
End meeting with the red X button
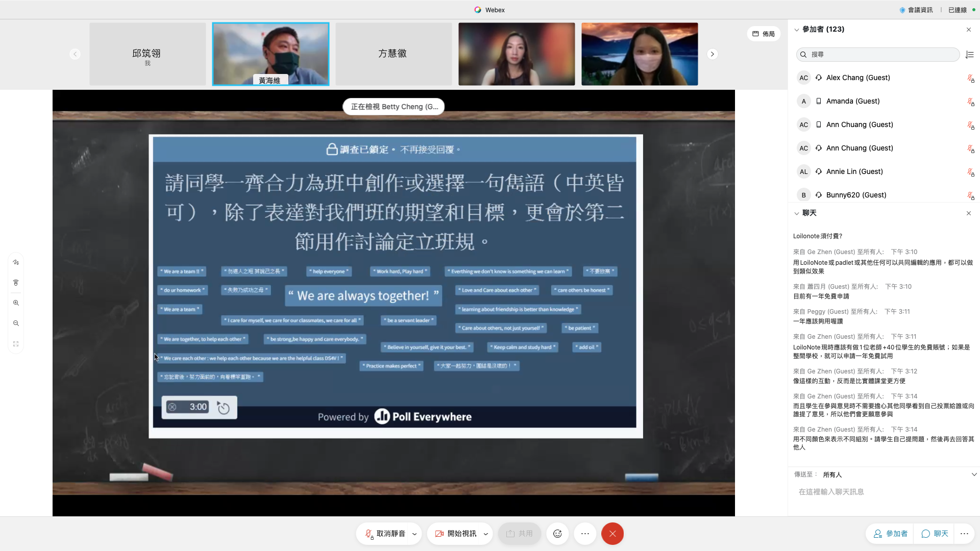tap(612, 534)
